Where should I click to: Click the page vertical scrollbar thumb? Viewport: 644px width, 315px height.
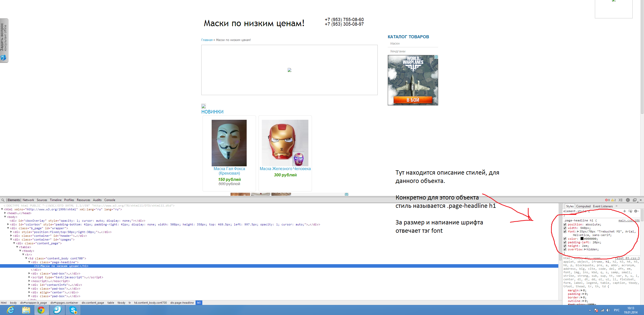click(x=642, y=57)
